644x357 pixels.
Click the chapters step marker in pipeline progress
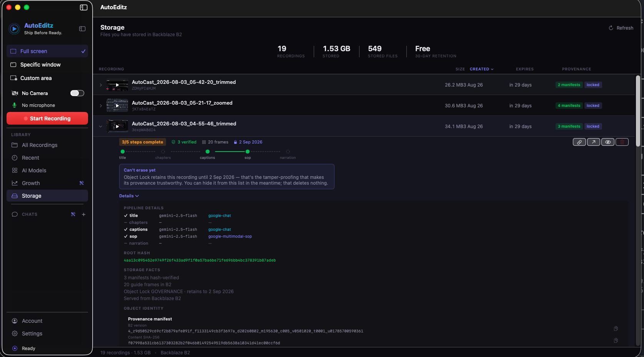point(163,152)
